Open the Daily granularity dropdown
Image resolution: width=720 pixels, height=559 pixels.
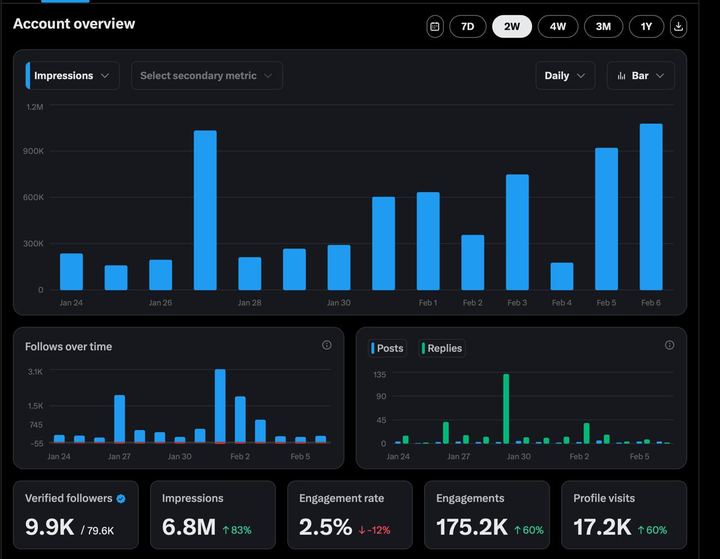point(565,76)
